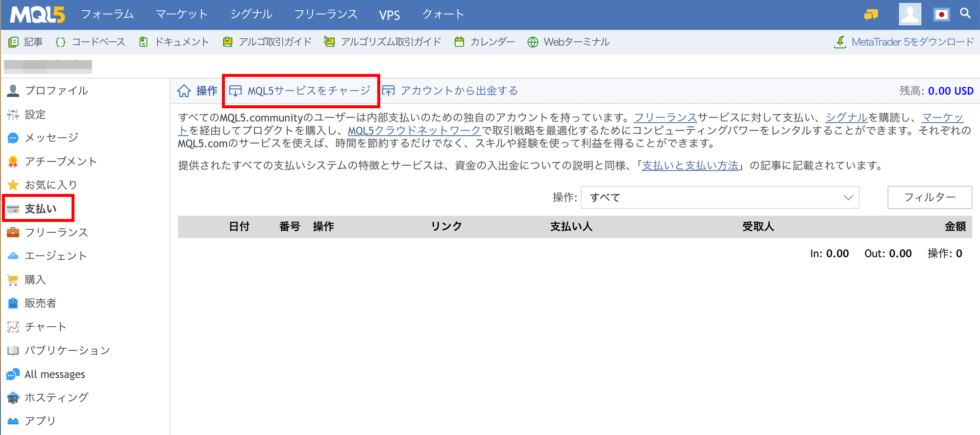Click the 支払い人 column header

(x=571, y=226)
